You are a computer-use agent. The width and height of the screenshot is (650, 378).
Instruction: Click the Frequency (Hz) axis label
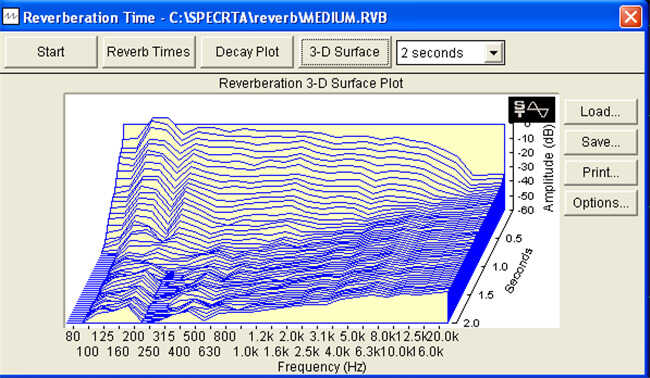[x=322, y=367]
